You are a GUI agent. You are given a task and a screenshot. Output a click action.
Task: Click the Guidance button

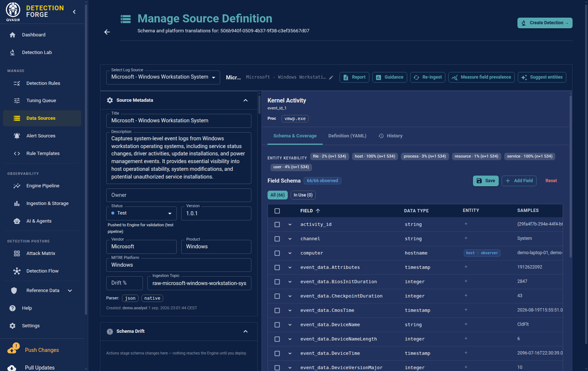[x=390, y=77]
